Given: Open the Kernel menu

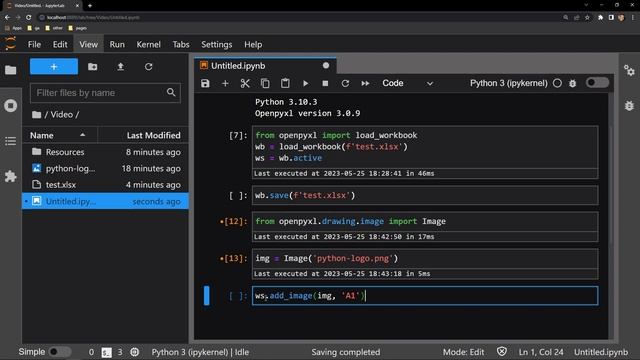Looking at the screenshot, I should point(149,44).
